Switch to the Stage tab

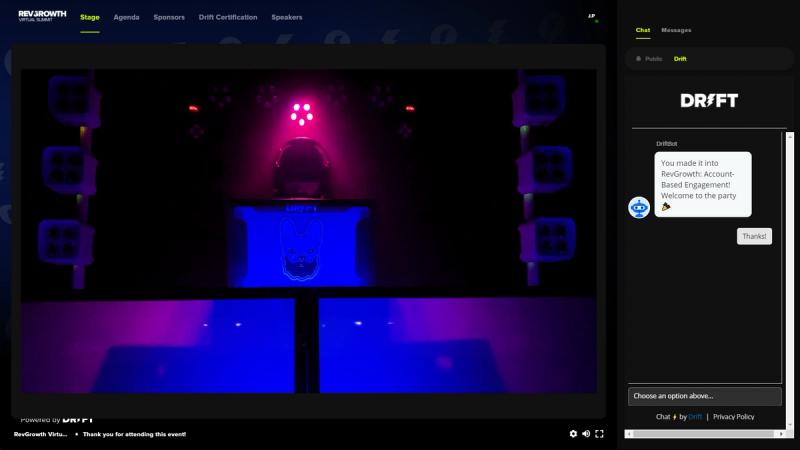point(90,17)
